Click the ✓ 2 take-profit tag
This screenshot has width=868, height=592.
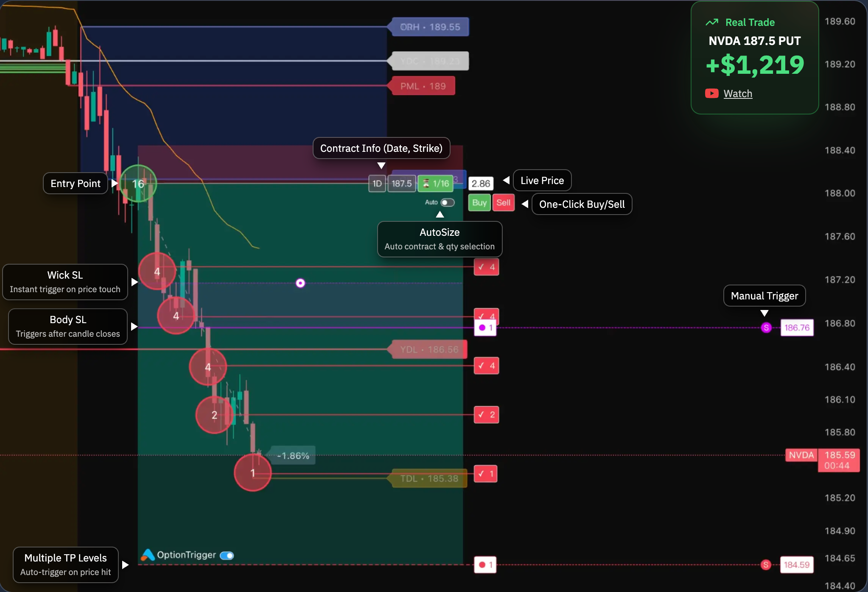tap(486, 415)
